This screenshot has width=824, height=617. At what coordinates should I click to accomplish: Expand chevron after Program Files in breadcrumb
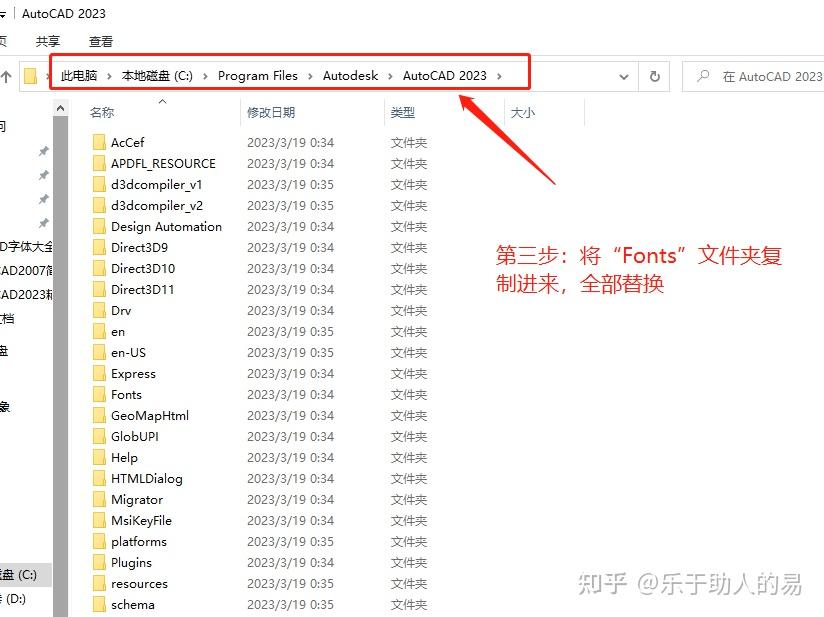coord(310,76)
